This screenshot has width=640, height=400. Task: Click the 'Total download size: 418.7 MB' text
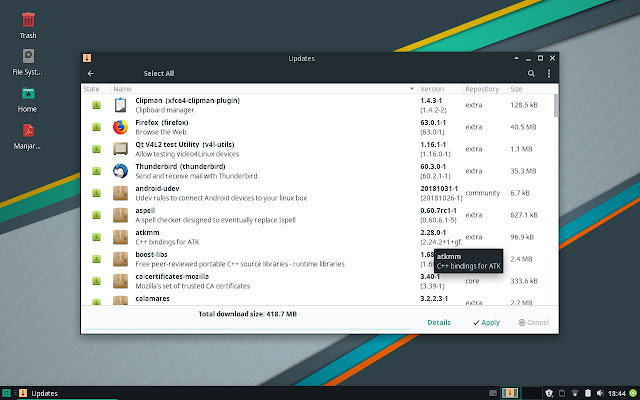[248, 314]
